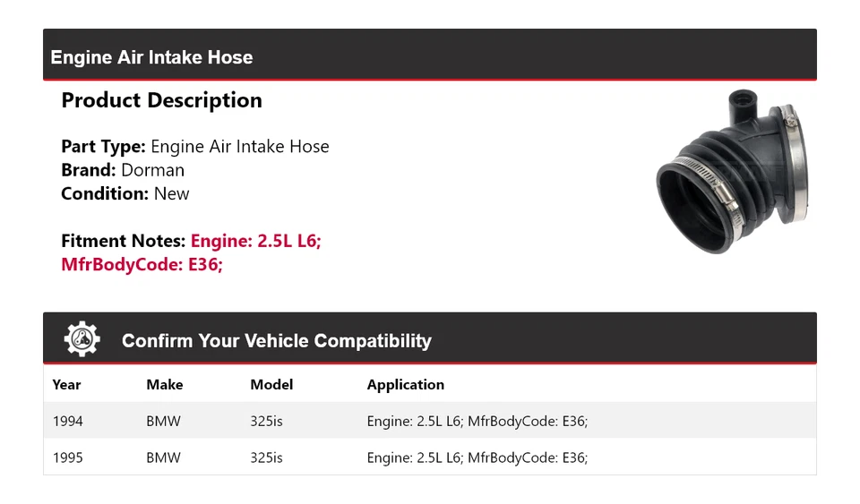
Task: Click 325is model in the 1995 row
Action: point(266,457)
